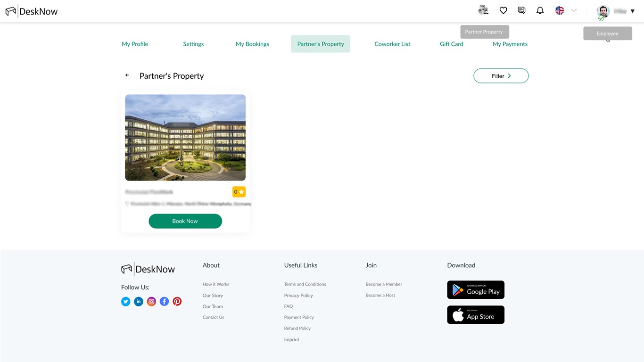644x362 pixels.
Task: Switch to the My Bookings tab
Action: [252, 44]
